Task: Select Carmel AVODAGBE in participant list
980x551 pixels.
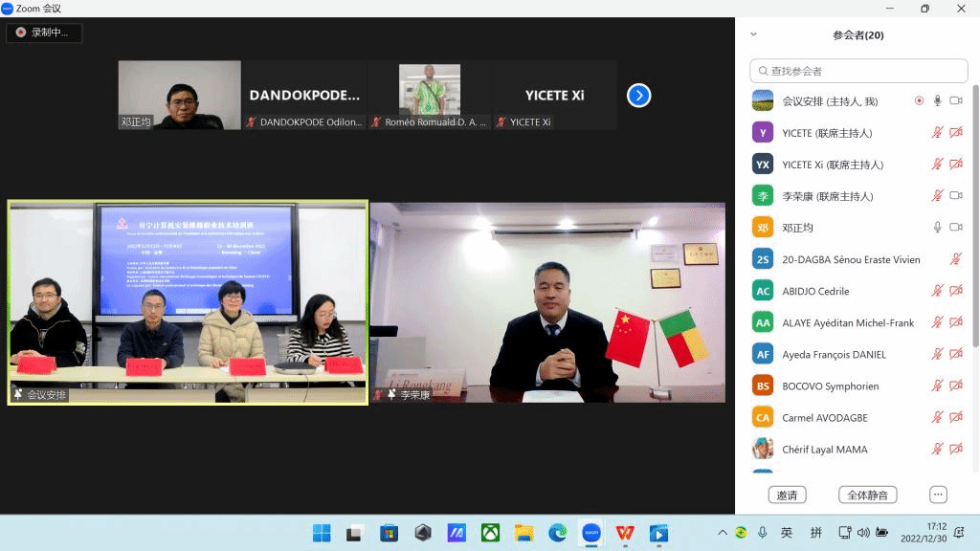Action: pyautogui.click(x=823, y=418)
